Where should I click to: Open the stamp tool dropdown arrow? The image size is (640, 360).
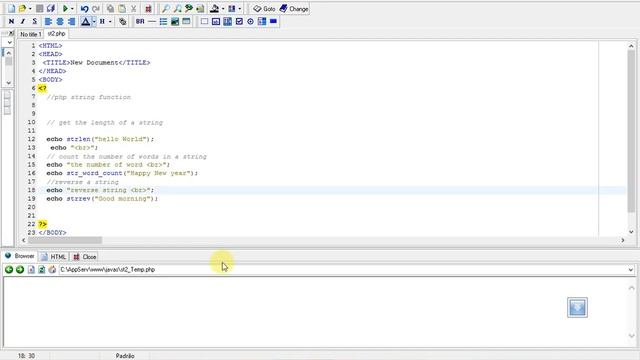click(223, 9)
